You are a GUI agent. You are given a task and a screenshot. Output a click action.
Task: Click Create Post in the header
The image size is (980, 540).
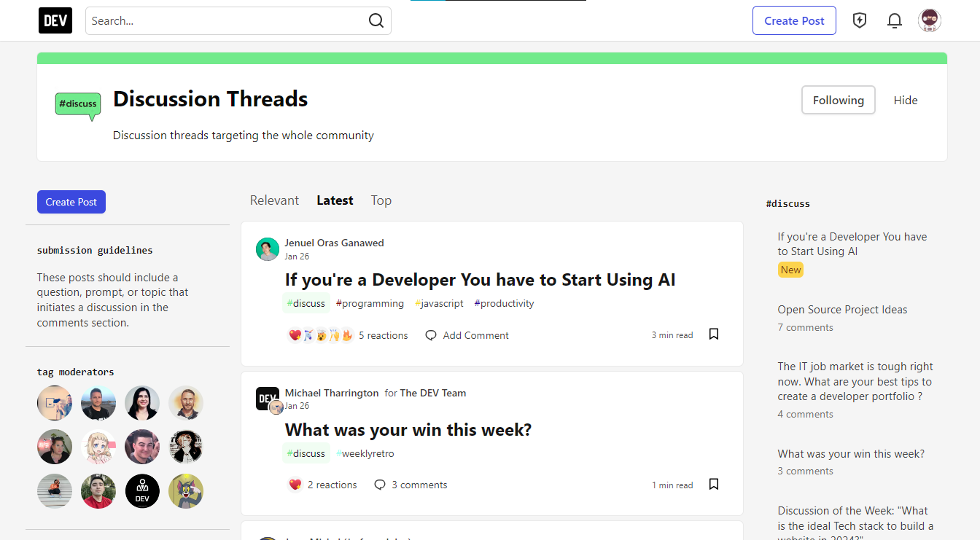[794, 20]
